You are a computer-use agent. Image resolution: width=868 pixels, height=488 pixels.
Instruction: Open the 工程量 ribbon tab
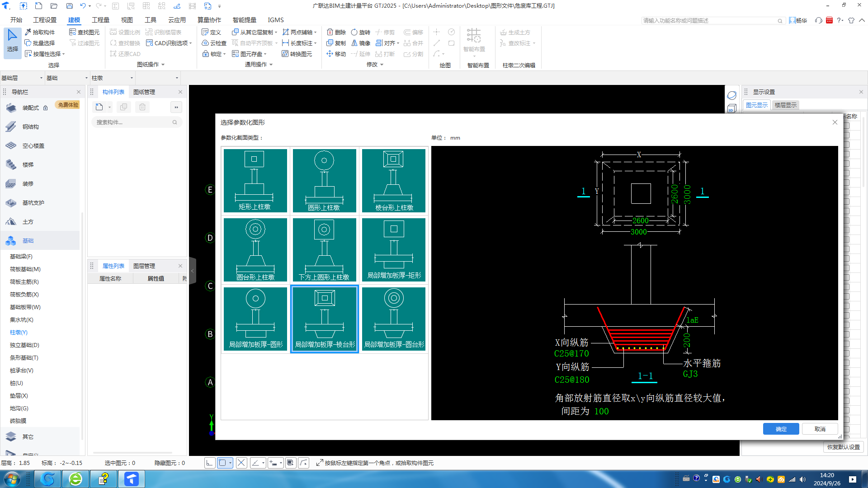click(x=100, y=20)
